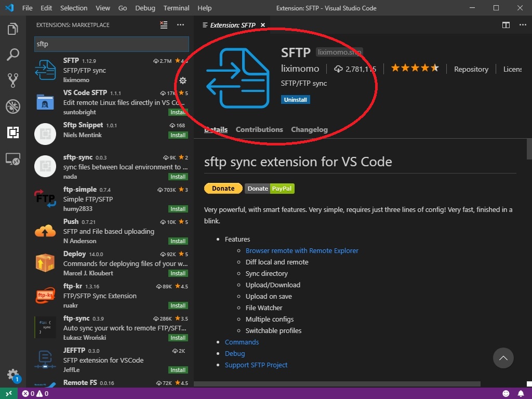
Task: Open the Search view in activity bar
Action: tap(13, 55)
